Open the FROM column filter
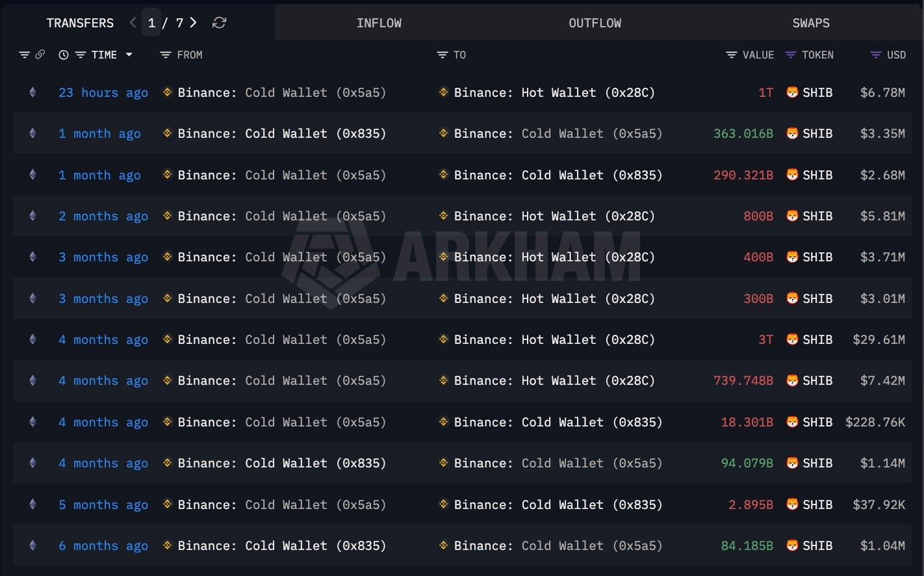The height and width of the screenshot is (576, 924). [166, 55]
